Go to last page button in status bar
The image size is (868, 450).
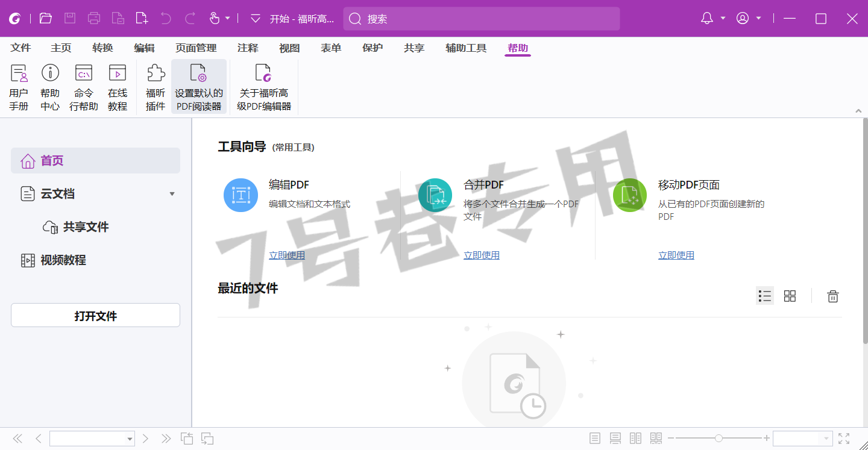click(166, 439)
